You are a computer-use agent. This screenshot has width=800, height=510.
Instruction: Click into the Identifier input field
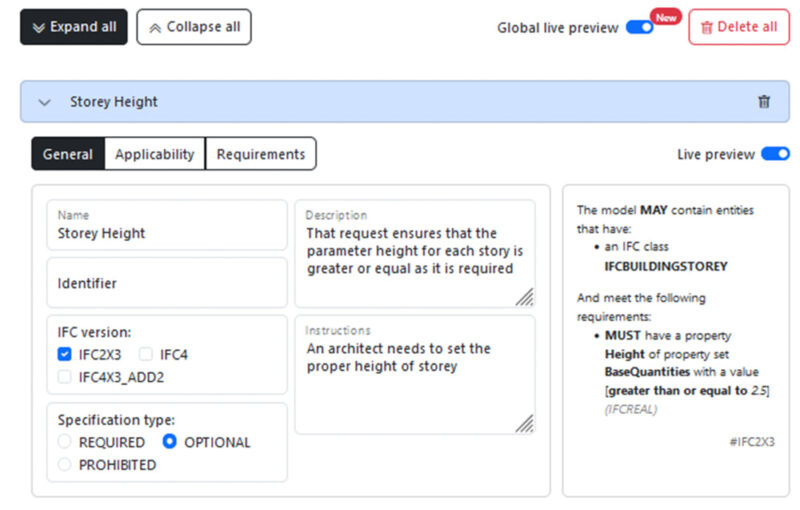click(x=167, y=283)
